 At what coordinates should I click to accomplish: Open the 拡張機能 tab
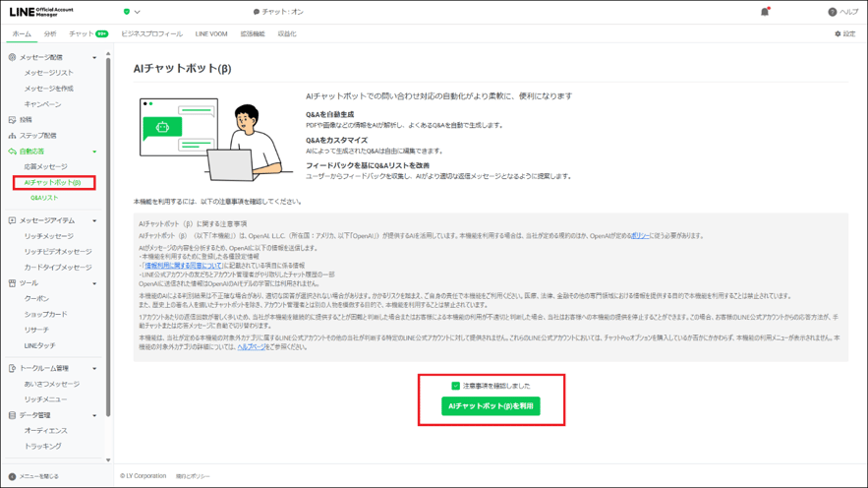[253, 33]
